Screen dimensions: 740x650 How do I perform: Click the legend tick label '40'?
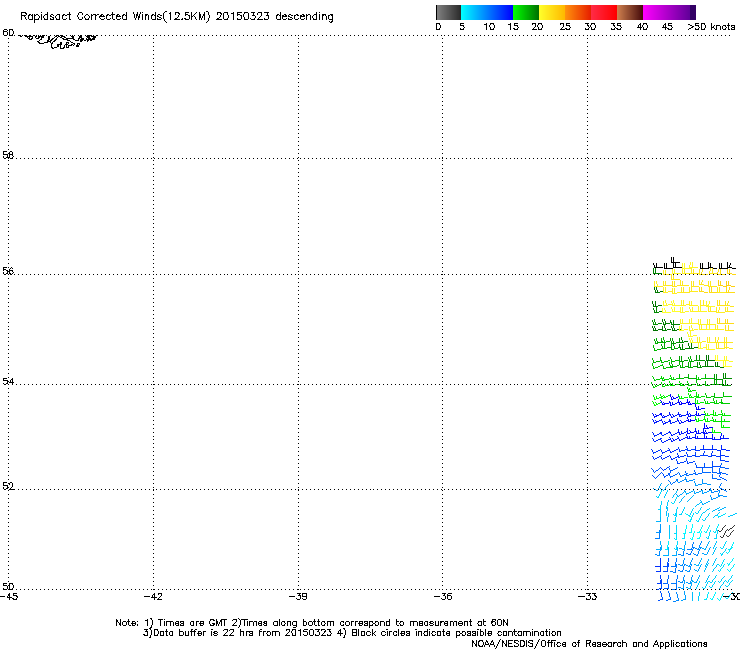642,27
